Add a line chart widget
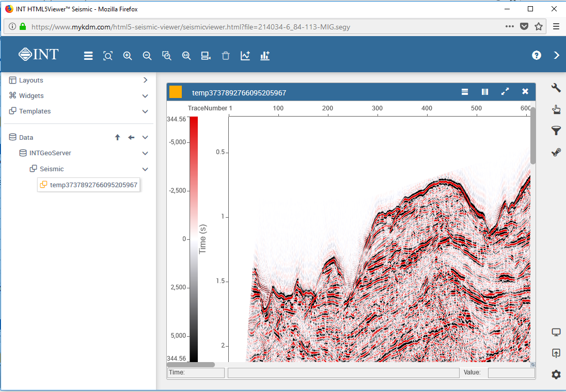This screenshot has height=392, width=566. tap(245, 56)
